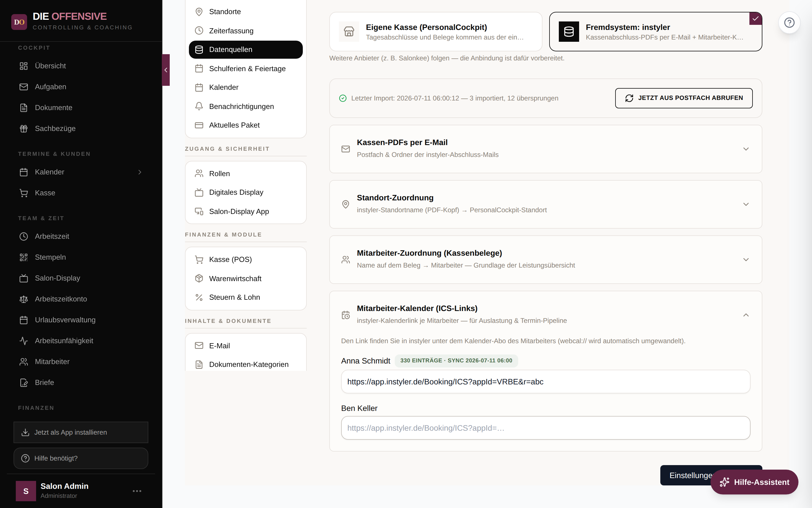Open Rollen settings item
812x508 pixels.
tap(246, 173)
